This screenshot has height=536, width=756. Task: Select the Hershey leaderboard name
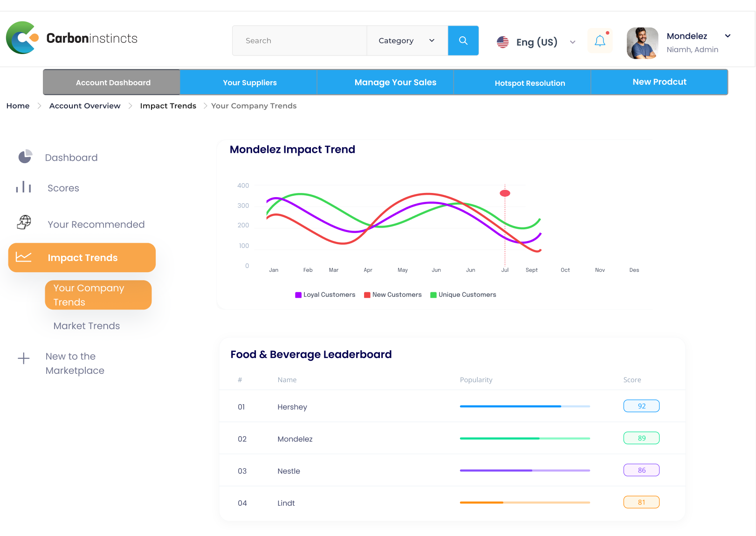click(292, 407)
